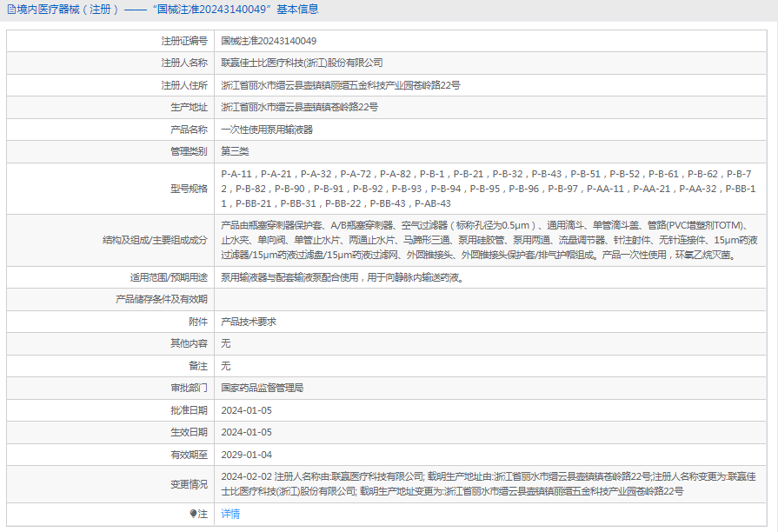Click the model code P-B-90
The width and height of the screenshot is (778, 532).
(x=289, y=189)
